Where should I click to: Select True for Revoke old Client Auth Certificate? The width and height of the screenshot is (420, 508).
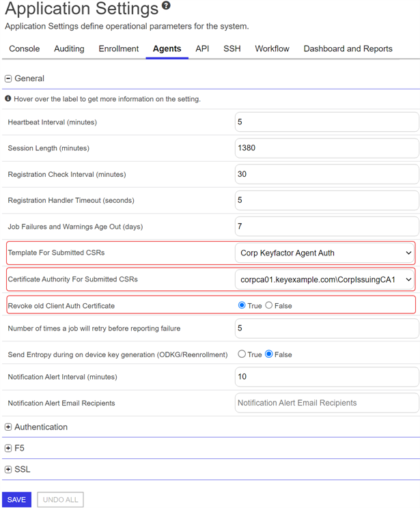(x=242, y=305)
